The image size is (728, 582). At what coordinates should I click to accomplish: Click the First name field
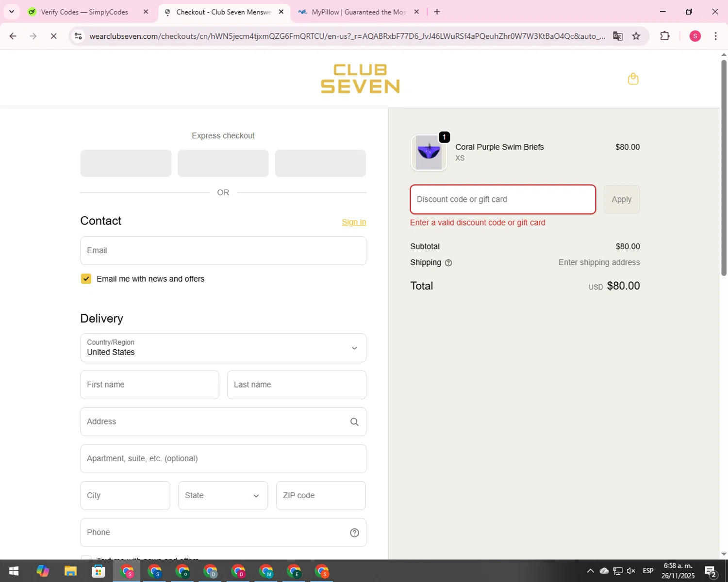149,385
